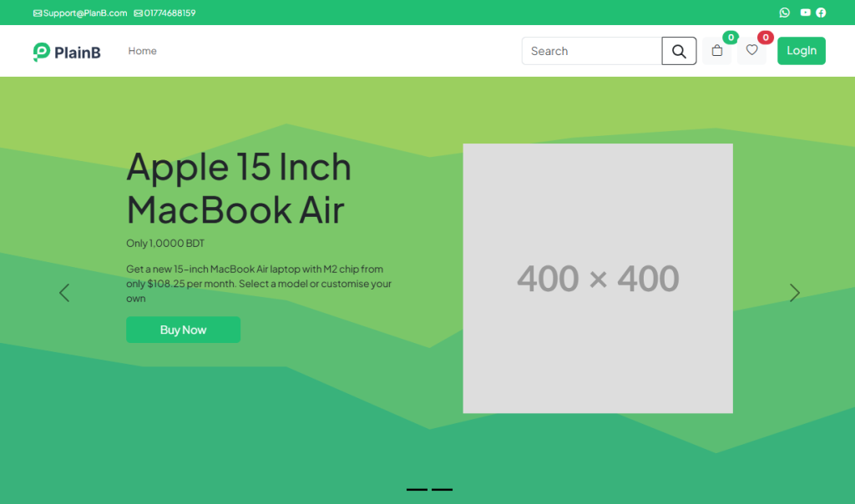855x504 pixels.
Task: Advance to next carousel slide
Action: [x=794, y=293]
